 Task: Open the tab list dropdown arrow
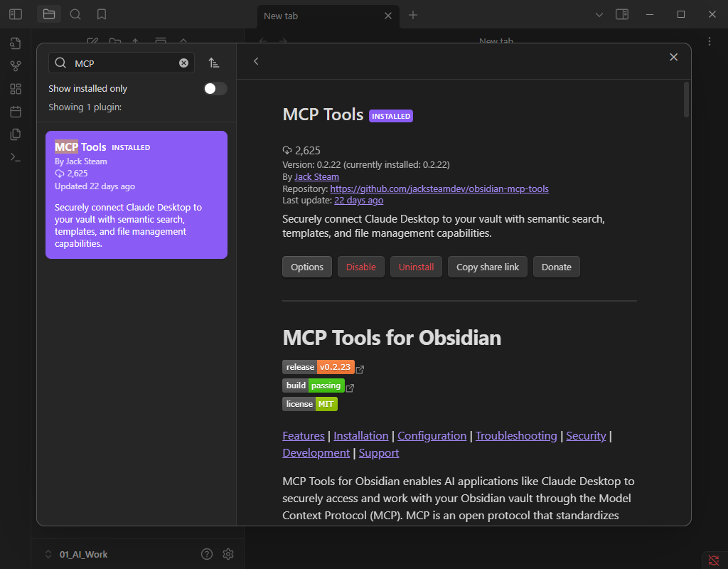pos(599,15)
